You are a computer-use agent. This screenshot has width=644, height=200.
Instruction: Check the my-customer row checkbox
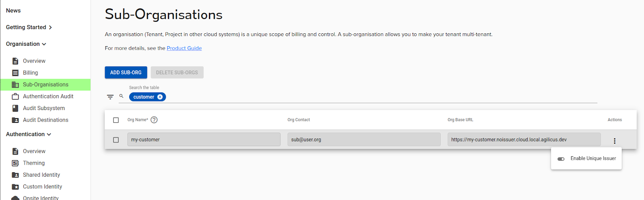pyautogui.click(x=116, y=140)
